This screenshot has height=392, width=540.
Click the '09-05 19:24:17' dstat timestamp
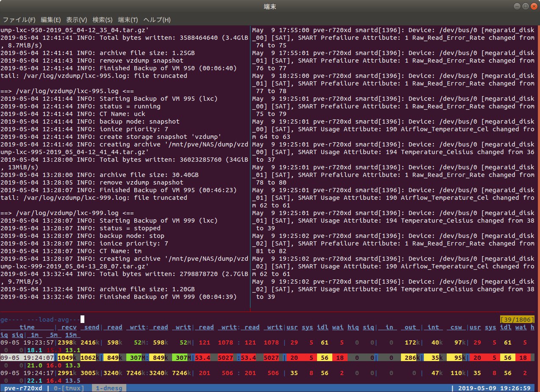point(27,373)
